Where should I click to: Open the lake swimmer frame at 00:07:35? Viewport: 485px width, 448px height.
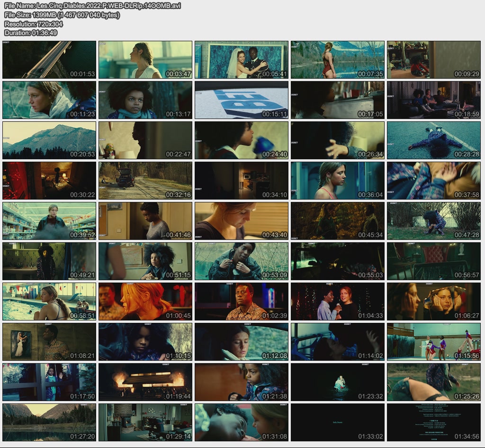337,60
